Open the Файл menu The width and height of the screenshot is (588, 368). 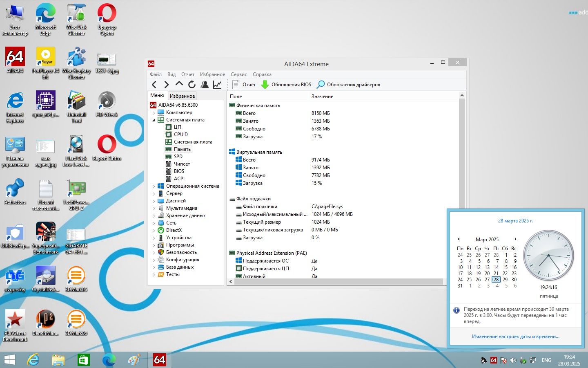[x=156, y=74]
